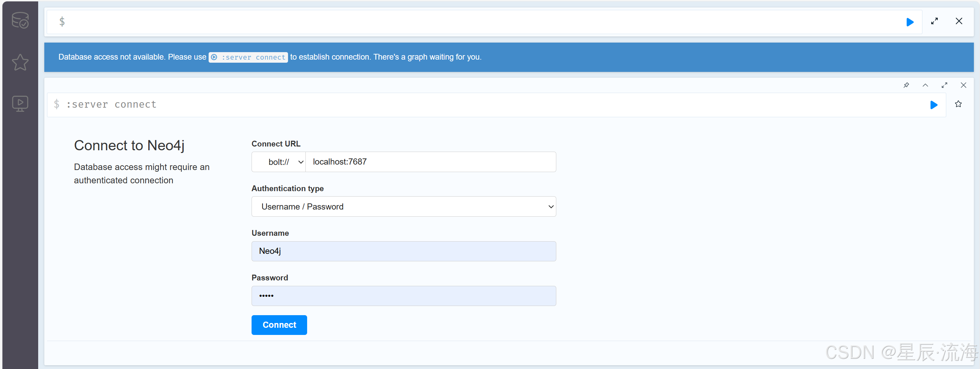Click the Username label
Screen dimensions: 980x369
point(270,233)
